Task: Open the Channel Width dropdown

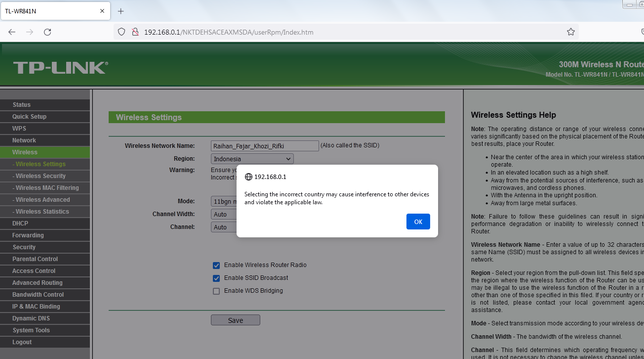Action: pyautogui.click(x=224, y=214)
